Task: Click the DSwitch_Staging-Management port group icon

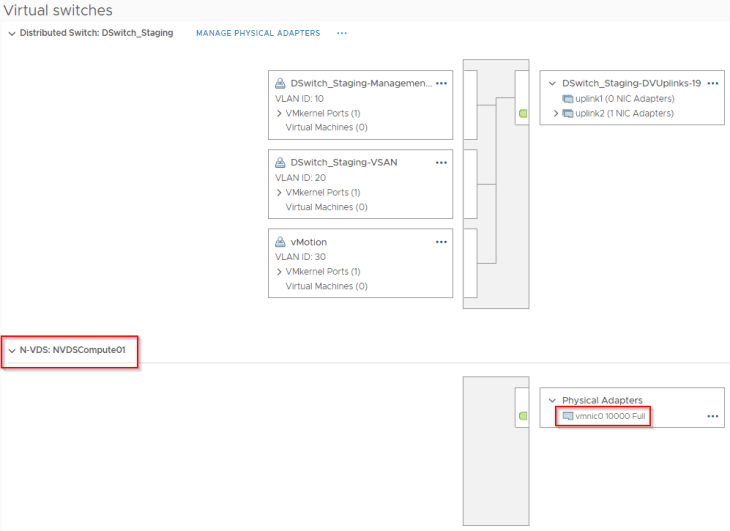Action: 281,84
